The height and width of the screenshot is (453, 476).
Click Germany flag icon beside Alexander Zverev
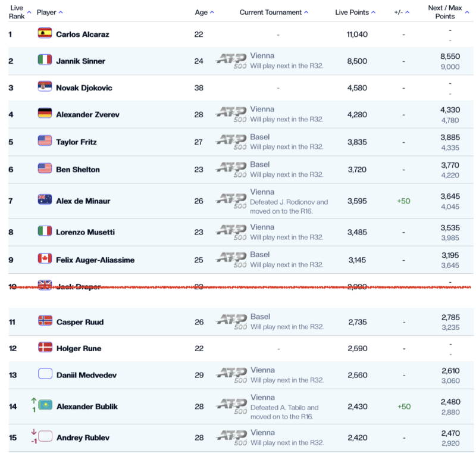45,114
